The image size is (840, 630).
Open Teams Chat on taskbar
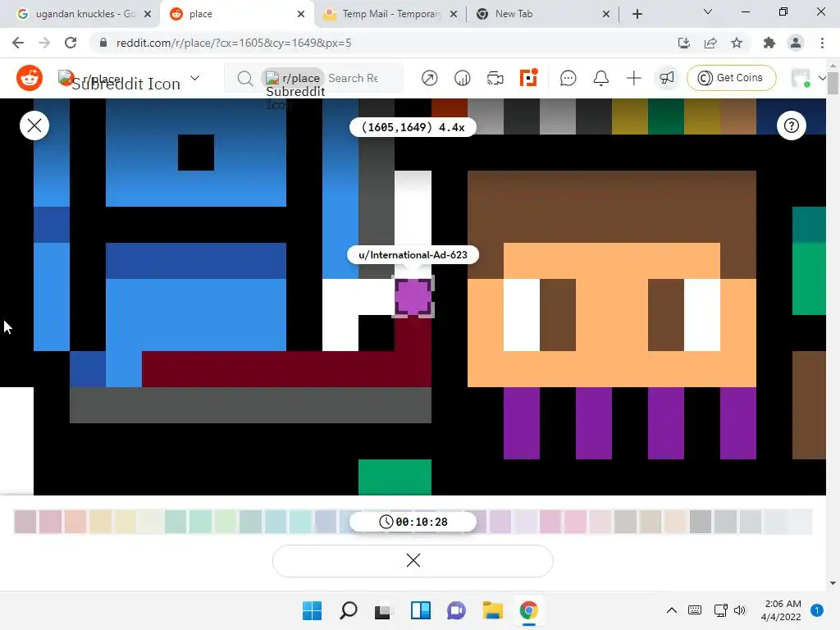(456, 610)
